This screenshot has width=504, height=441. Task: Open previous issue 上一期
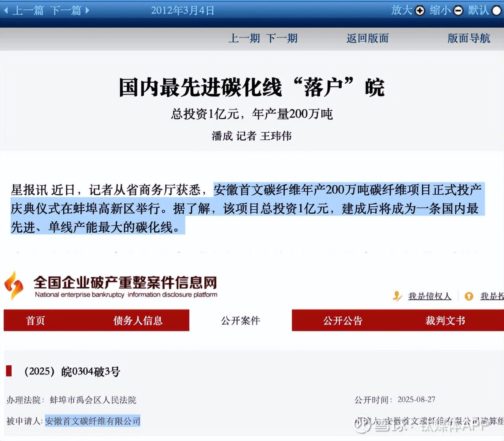(x=244, y=38)
